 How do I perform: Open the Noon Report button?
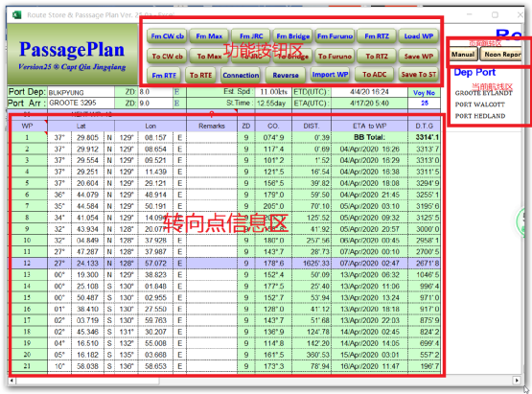(501, 55)
